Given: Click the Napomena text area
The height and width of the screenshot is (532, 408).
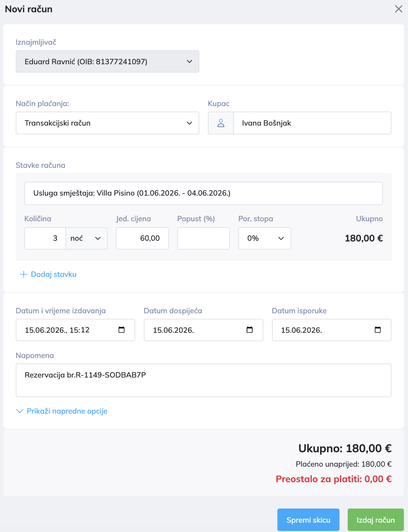Looking at the screenshot, I should [x=204, y=380].
